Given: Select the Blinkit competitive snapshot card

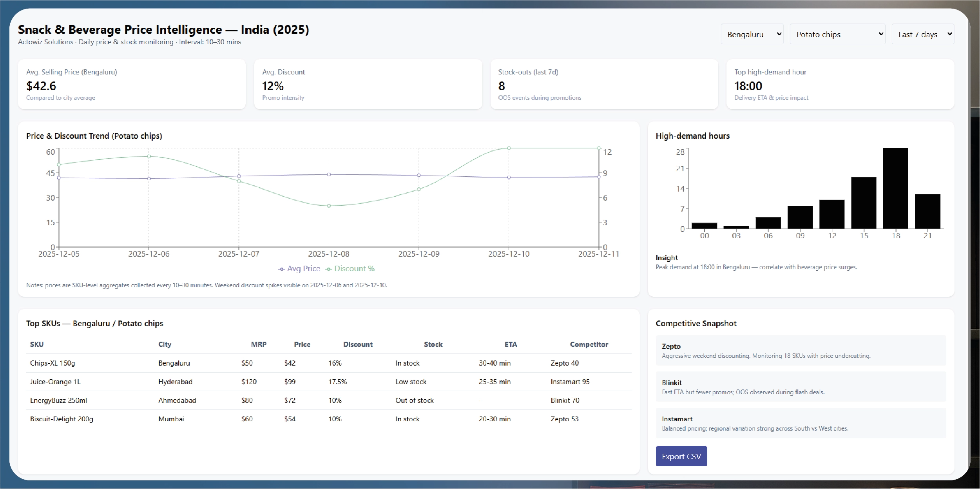Looking at the screenshot, I should pyautogui.click(x=801, y=387).
